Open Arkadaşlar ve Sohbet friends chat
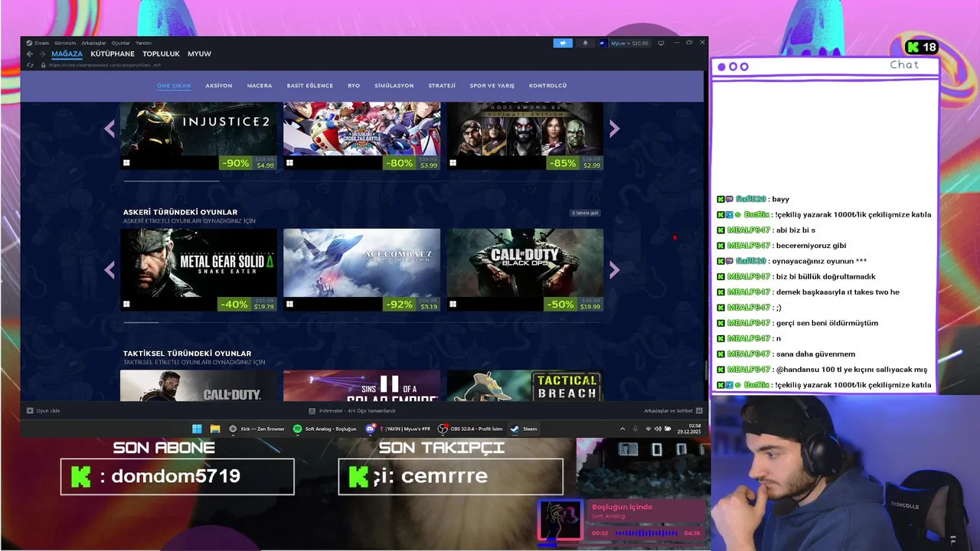 (673, 411)
